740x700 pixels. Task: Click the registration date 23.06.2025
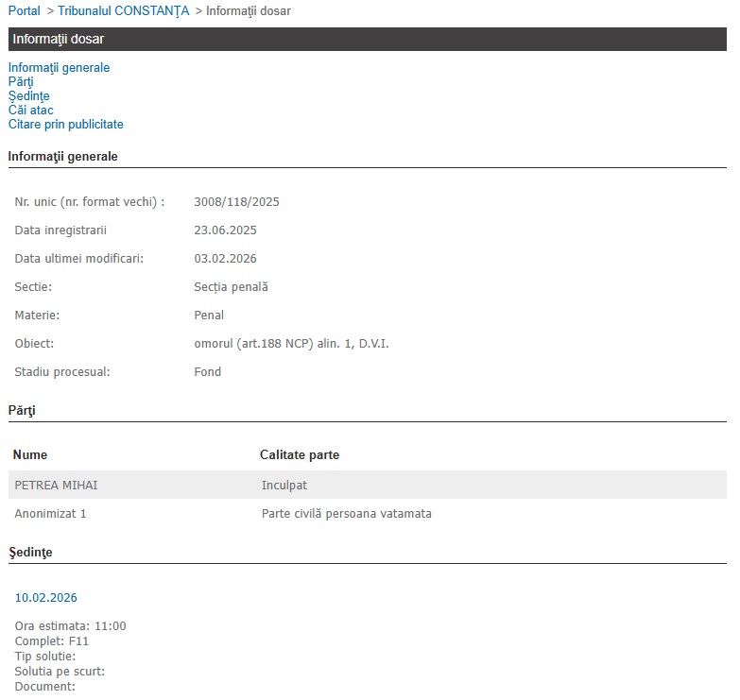click(x=225, y=230)
